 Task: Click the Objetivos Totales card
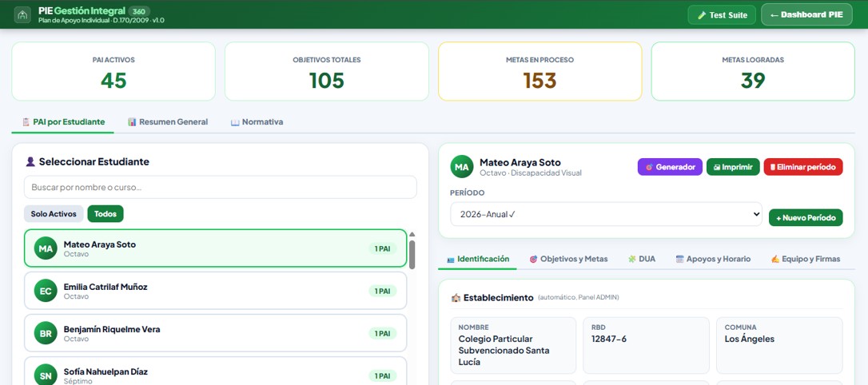tap(327, 71)
